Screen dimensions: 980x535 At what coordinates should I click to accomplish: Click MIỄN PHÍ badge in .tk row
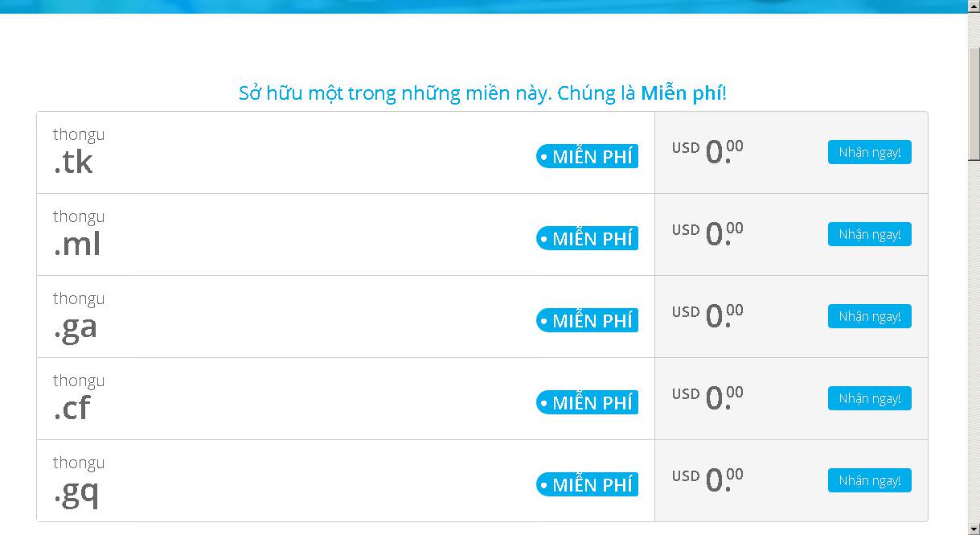pyautogui.click(x=587, y=156)
